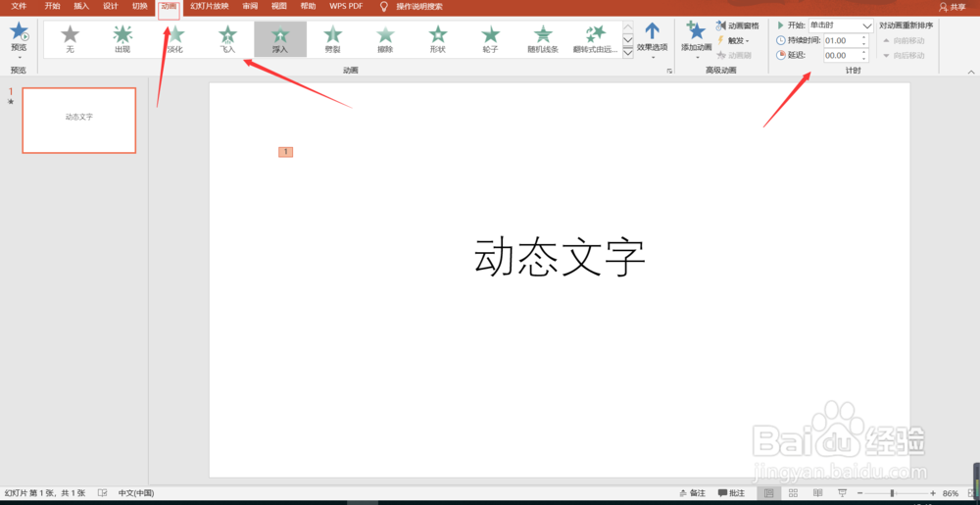Apply the 淡化 fade animation
This screenshot has width=980, height=505.
(175, 39)
